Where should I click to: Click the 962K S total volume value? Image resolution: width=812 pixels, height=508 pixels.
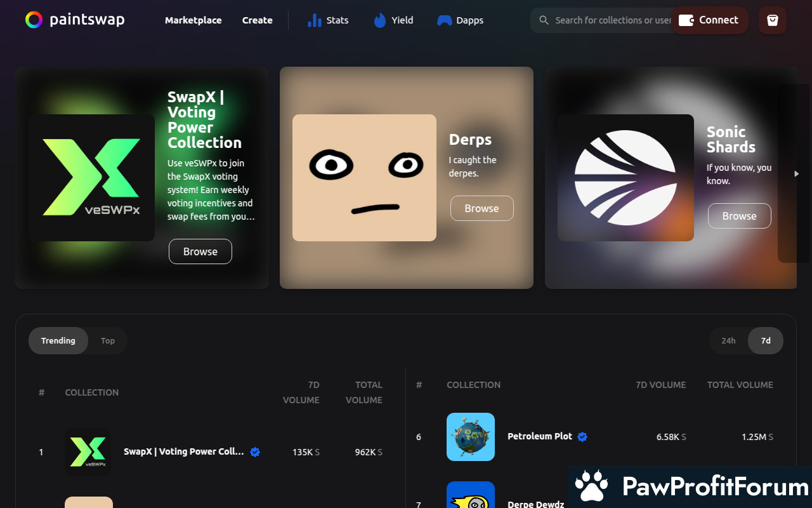tap(369, 452)
